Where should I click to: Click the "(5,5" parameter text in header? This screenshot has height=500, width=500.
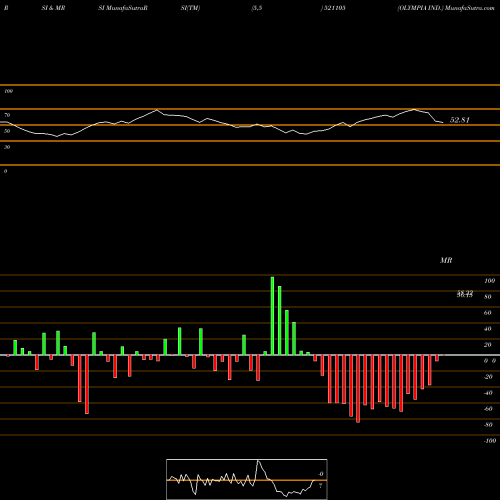[257, 8]
